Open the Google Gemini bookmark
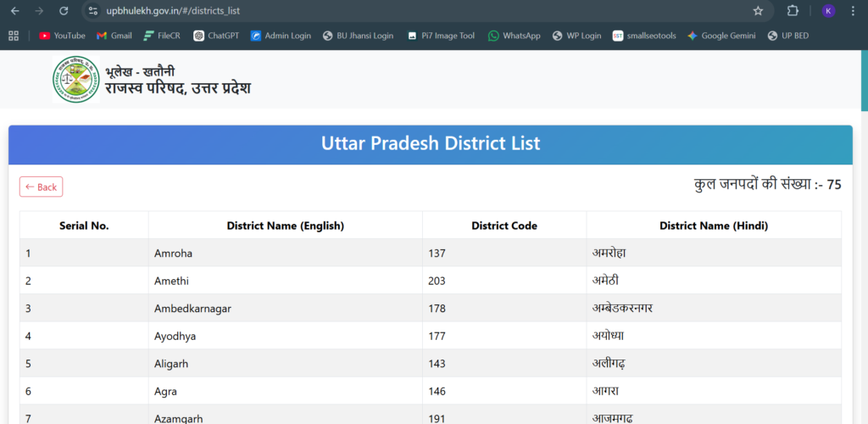 721,36
